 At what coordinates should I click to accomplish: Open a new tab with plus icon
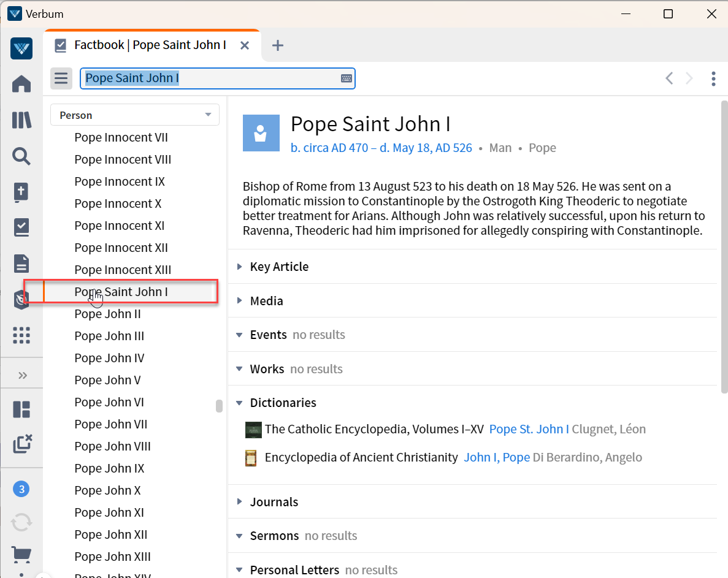(x=278, y=45)
